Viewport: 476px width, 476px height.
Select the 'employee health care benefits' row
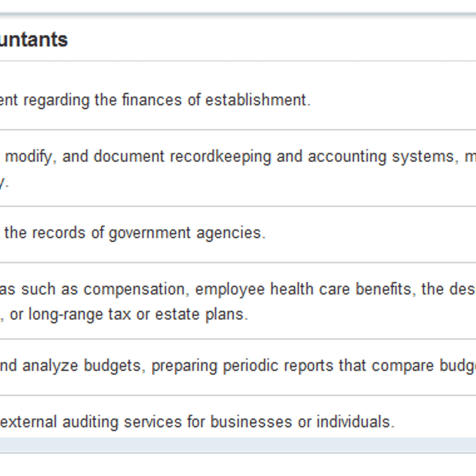(x=238, y=301)
